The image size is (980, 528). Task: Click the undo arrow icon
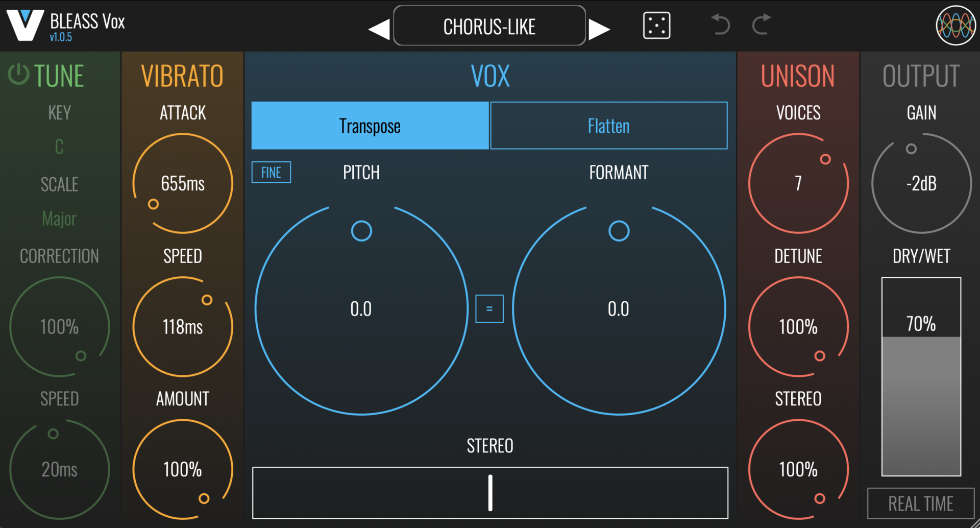[721, 25]
